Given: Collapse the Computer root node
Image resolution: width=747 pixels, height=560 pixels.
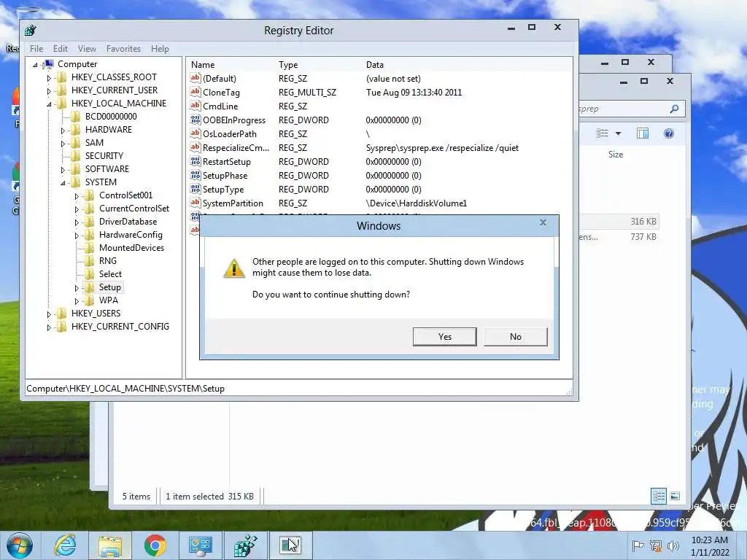Looking at the screenshot, I should click(x=35, y=65).
